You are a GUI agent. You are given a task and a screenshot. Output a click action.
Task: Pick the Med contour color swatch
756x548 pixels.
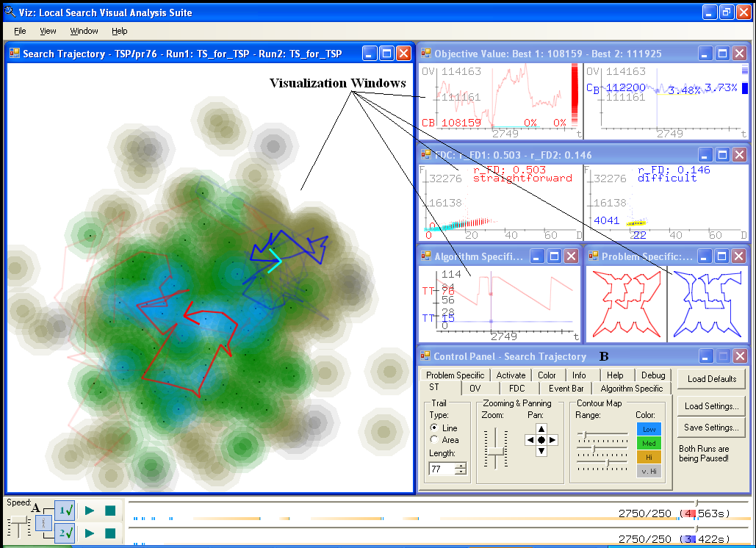pos(649,444)
